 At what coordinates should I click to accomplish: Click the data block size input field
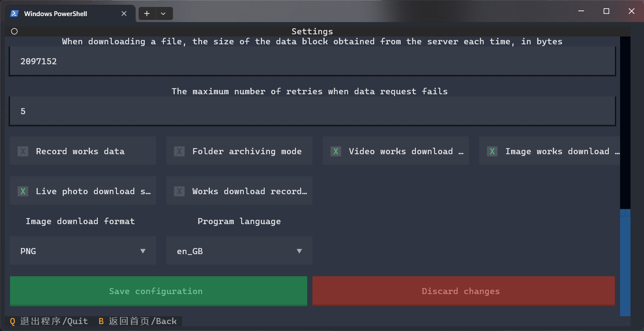[312, 61]
